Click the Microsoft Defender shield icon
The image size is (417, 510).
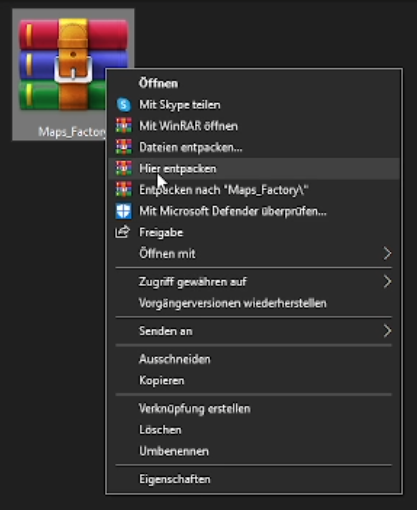click(x=124, y=211)
